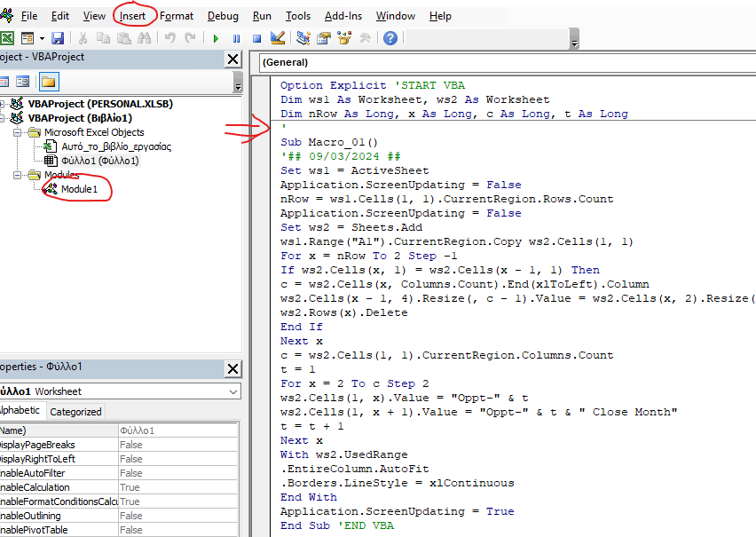Open the Run menu
Screen dimensions: 756x537
[262, 16]
